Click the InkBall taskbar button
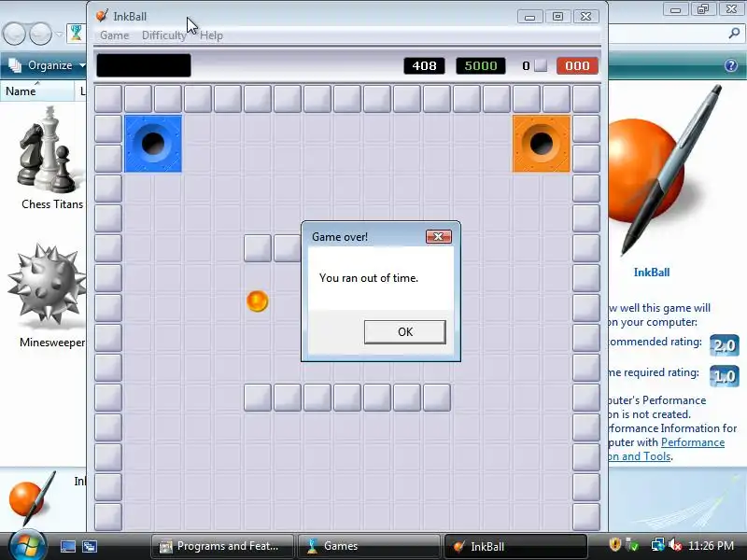The width and height of the screenshot is (747, 560). pyautogui.click(x=515, y=546)
